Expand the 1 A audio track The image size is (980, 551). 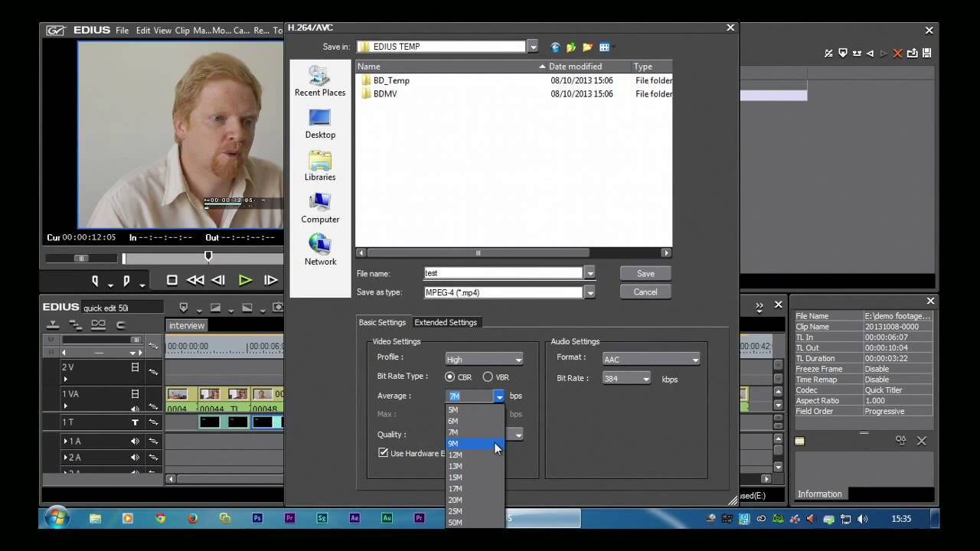(x=66, y=441)
